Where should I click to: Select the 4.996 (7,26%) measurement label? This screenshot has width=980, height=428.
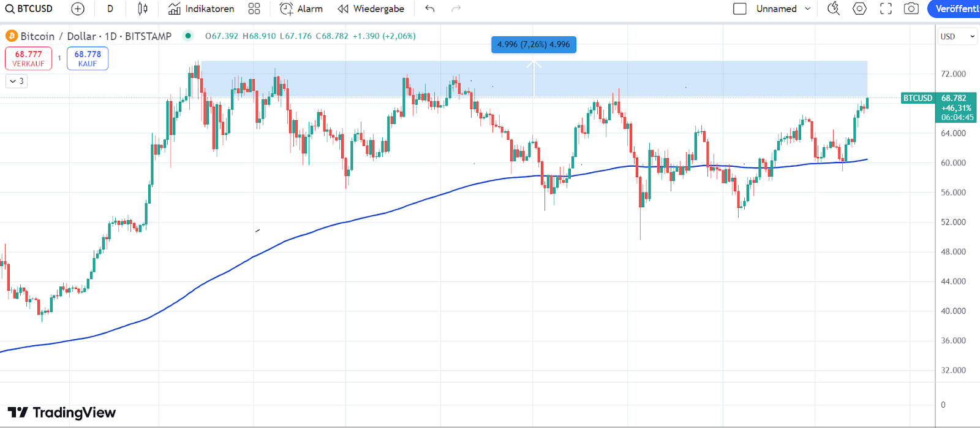tap(533, 45)
